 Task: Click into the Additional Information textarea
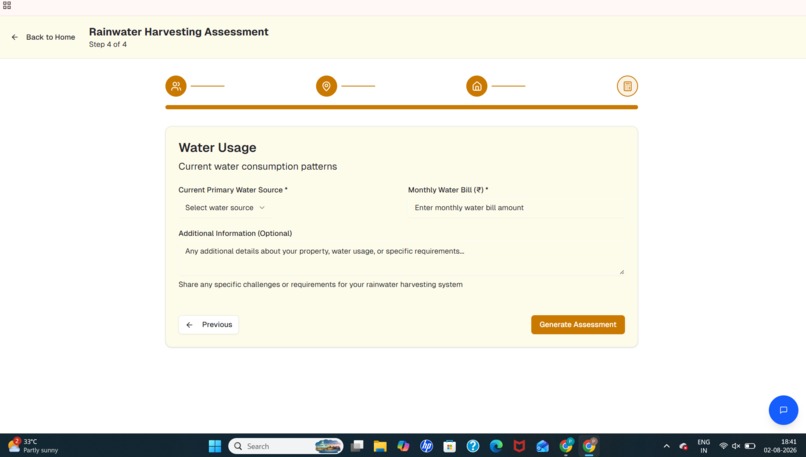pos(401,259)
